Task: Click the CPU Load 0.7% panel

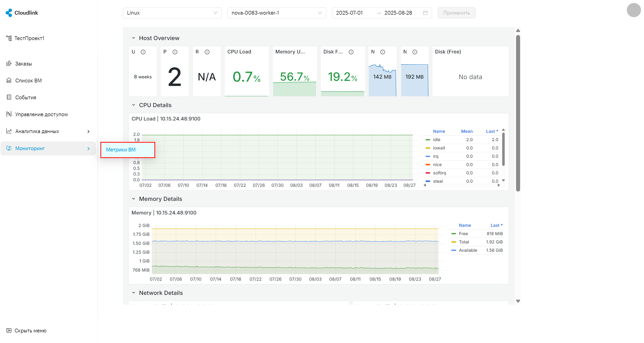Action: pos(247,71)
